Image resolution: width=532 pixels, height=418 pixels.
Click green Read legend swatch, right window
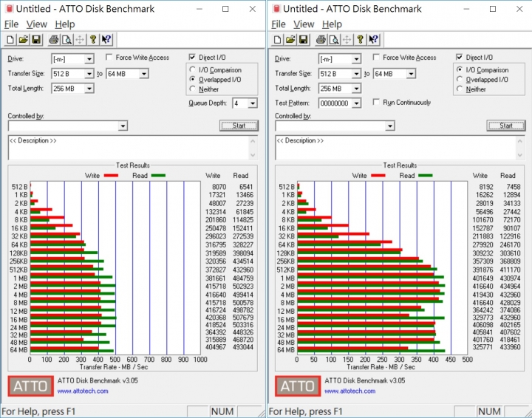tap(425, 175)
